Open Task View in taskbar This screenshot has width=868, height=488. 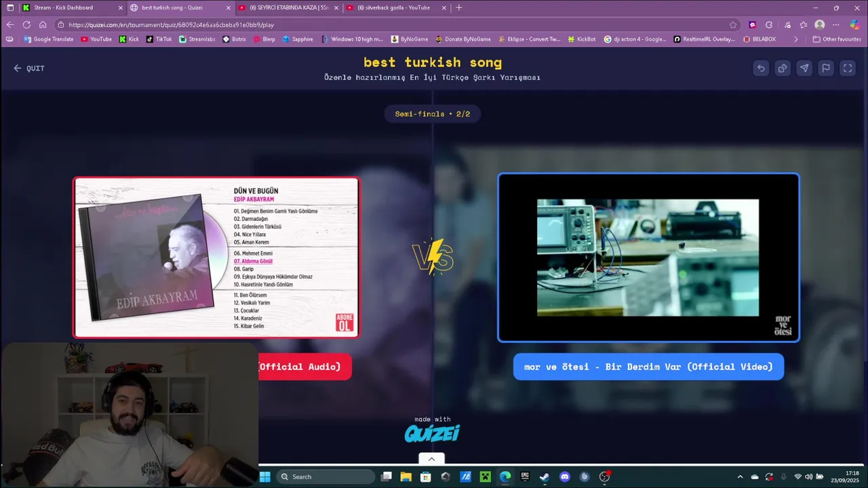coord(387,476)
